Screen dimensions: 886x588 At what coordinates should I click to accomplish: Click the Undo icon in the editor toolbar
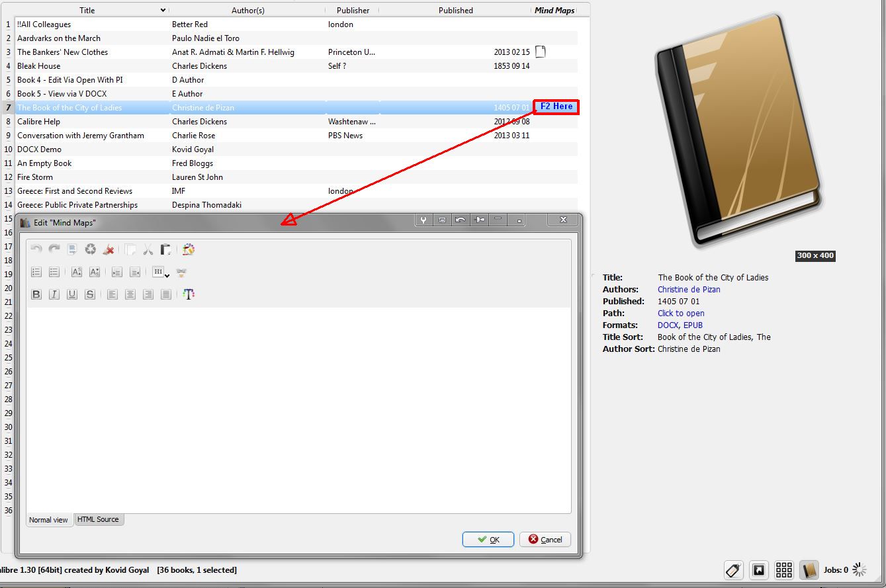click(x=36, y=249)
